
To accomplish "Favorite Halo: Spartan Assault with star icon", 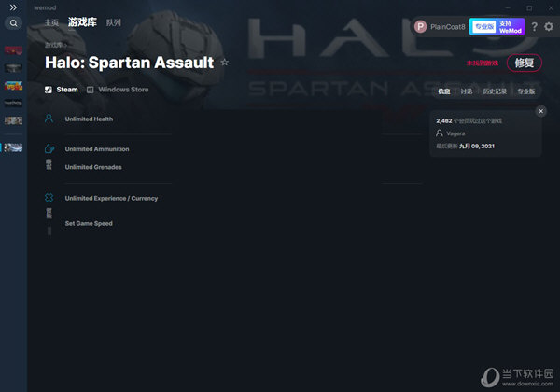I will click(224, 63).
